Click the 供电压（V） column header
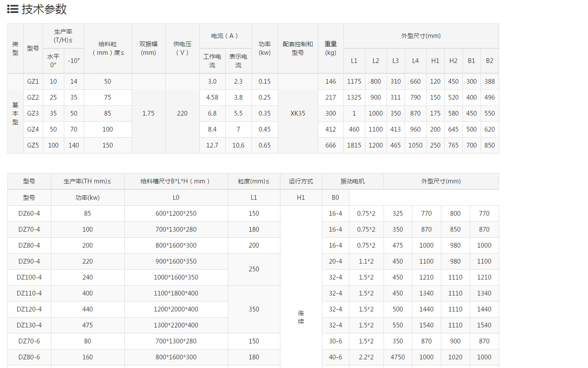Screen dimensions: 588x368 (182, 48)
